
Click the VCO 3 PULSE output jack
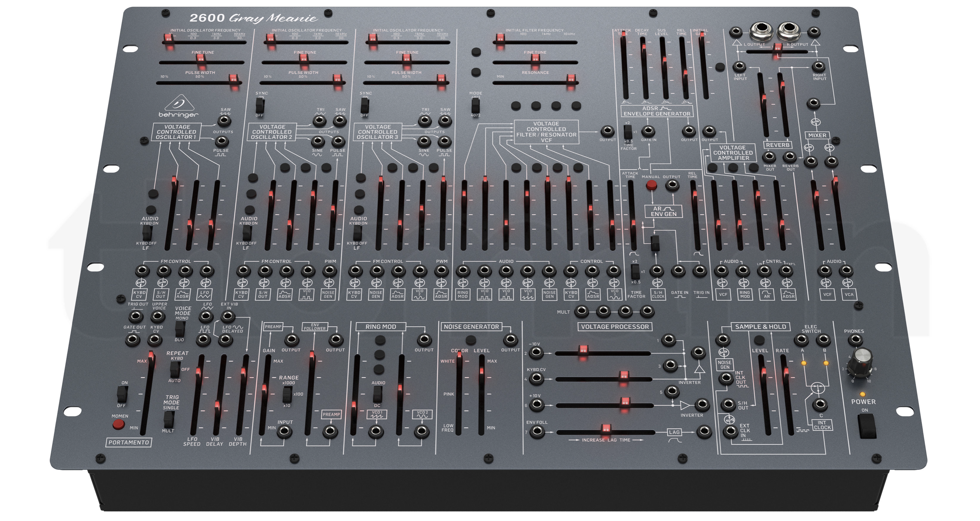pyautogui.click(x=444, y=141)
